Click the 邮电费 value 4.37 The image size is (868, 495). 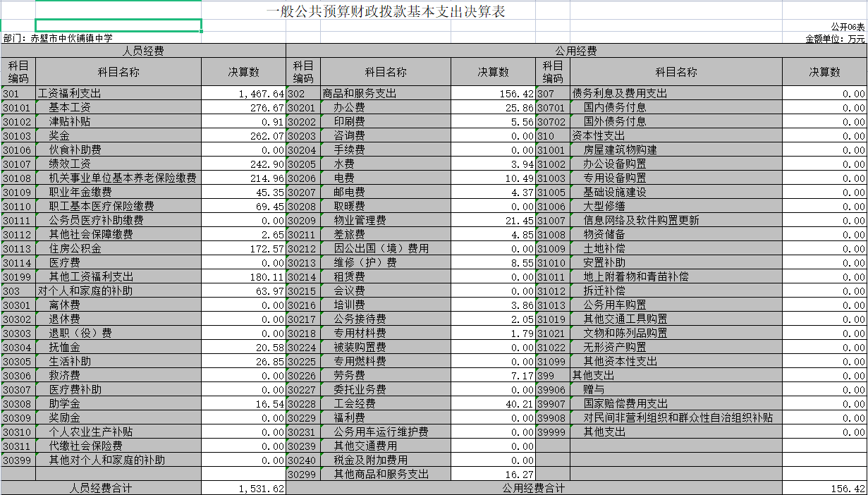(494, 192)
